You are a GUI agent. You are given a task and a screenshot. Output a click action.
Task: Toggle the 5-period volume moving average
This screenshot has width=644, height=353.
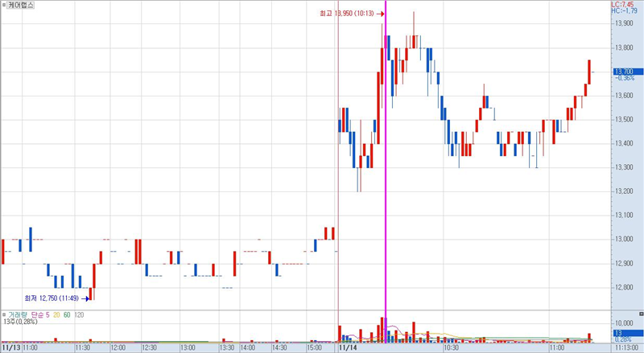[x=48, y=314]
